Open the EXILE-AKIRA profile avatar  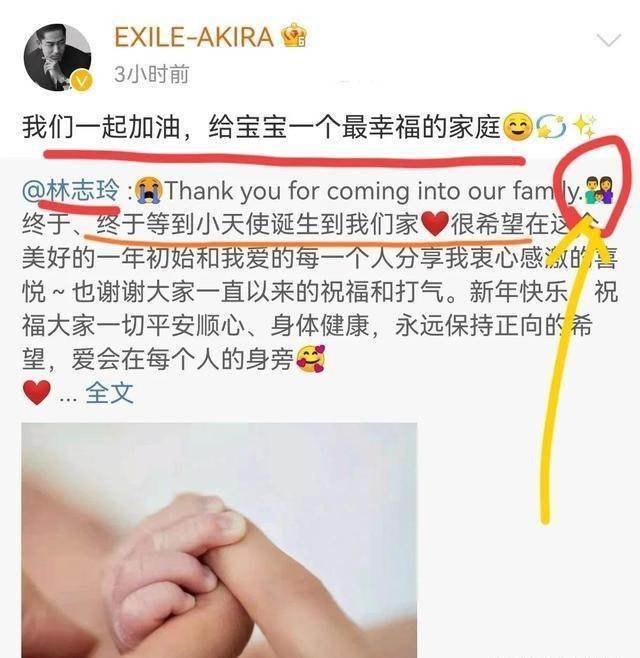[57, 57]
